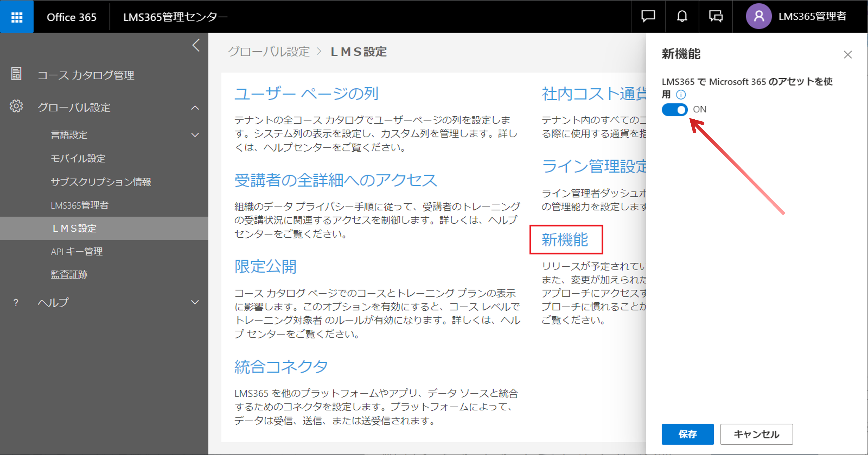Open 監査証跡 menu item
This screenshot has height=455, width=868.
(x=69, y=275)
